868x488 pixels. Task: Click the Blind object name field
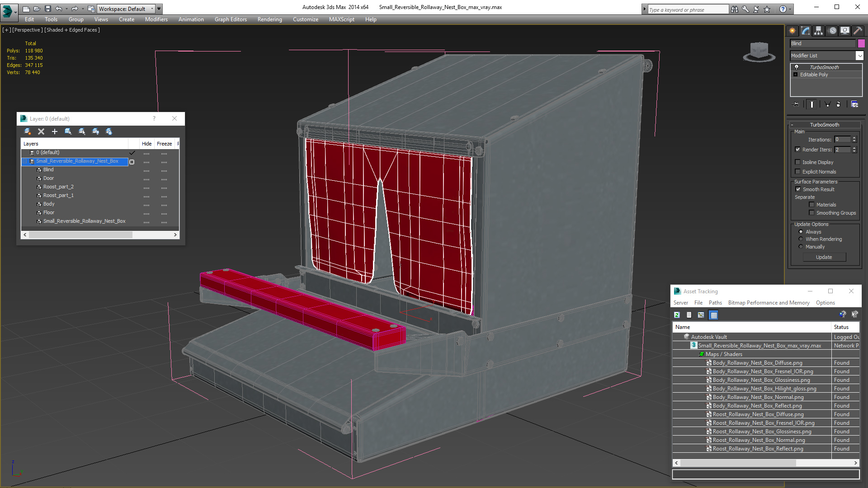[x=823, y=43]
